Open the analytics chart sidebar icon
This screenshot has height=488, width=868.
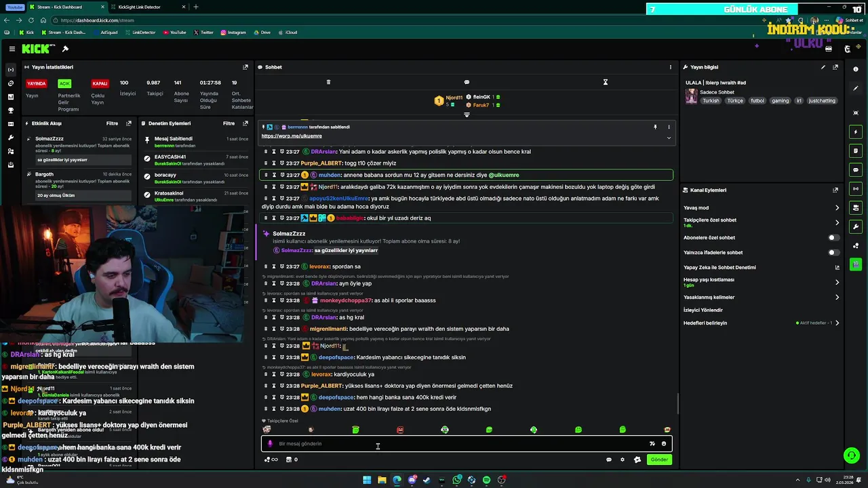pyautogui.click(x=10, y=97)
